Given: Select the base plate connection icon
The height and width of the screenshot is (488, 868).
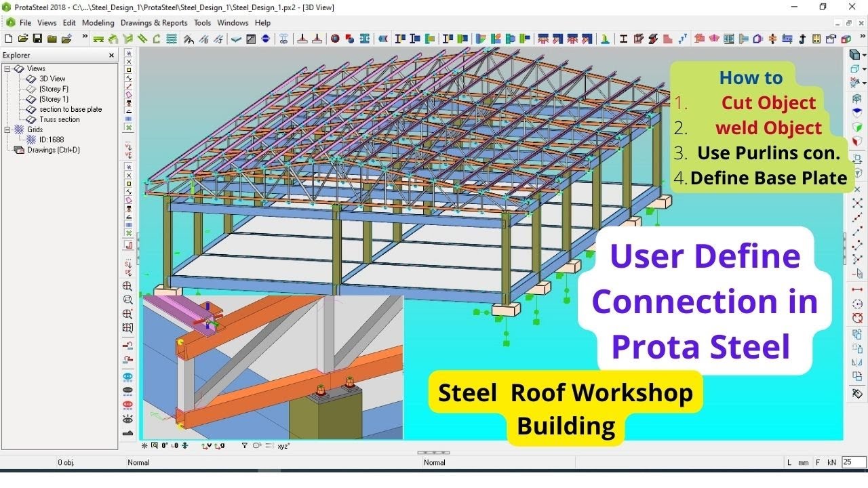Looking at the screenshot, I should (x=301, y=39).
